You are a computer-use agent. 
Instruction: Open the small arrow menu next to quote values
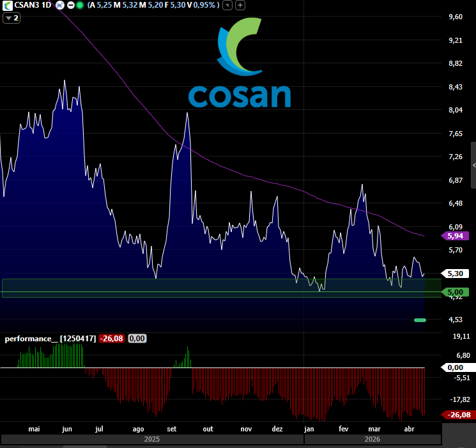point(227,5)
